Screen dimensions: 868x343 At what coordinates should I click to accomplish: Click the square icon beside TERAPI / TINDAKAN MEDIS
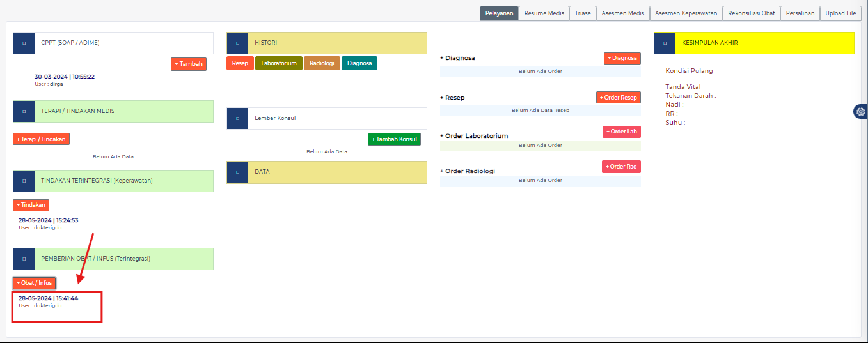(x=24, y=111)
